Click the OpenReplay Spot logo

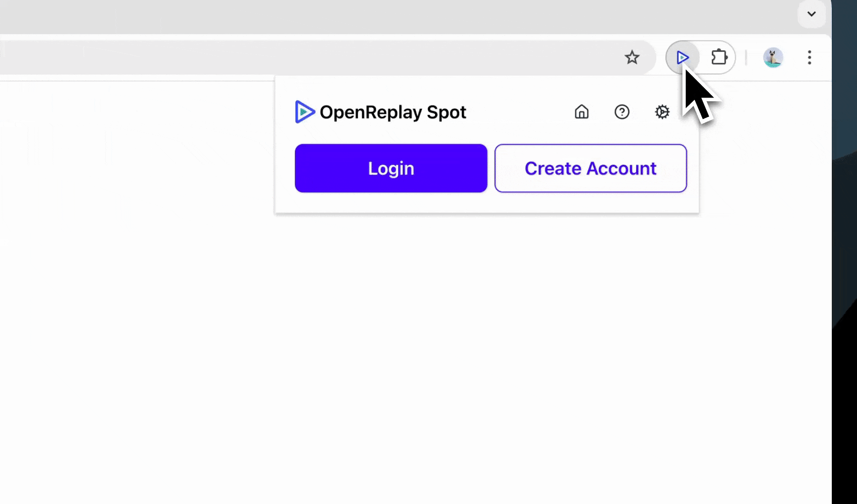[x=305, y=112]
